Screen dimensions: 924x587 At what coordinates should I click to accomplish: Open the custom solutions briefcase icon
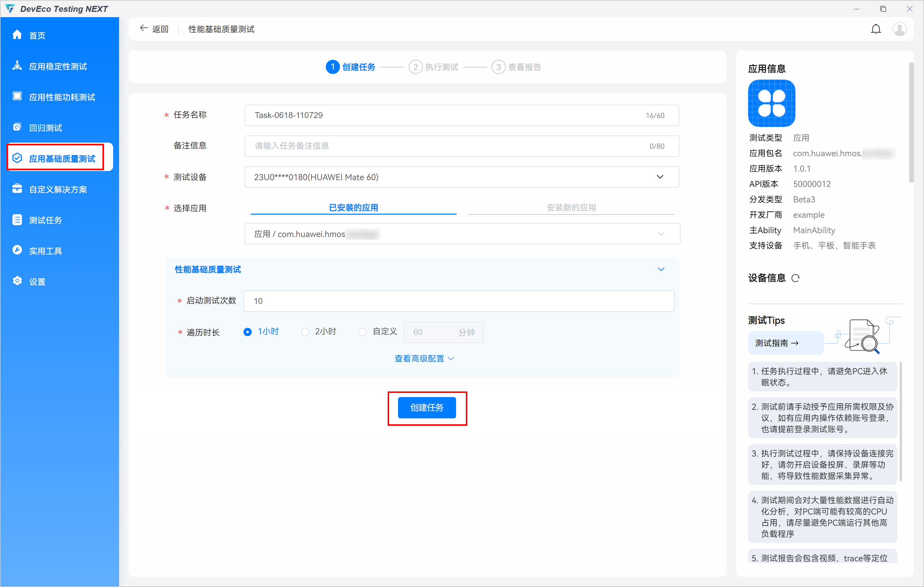coord(17,189)
